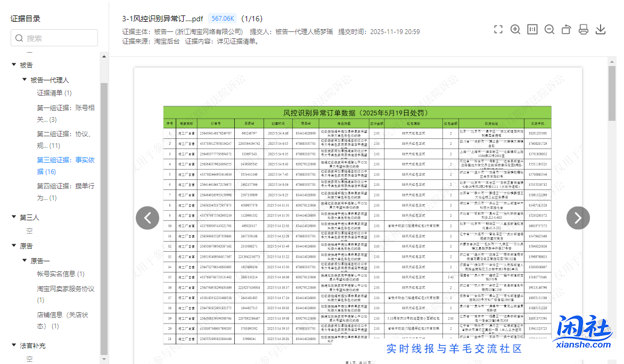Open 第四组证据：撮单行为
Image resolution: width=624 pixels, height=364 pixels.
pos(65,192)
